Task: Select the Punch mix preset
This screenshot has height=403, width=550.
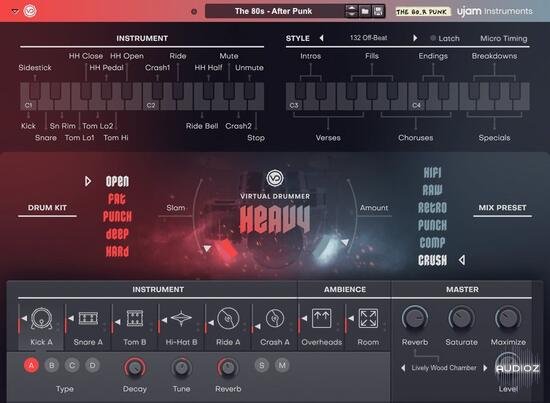Action: tap(432, 225)
